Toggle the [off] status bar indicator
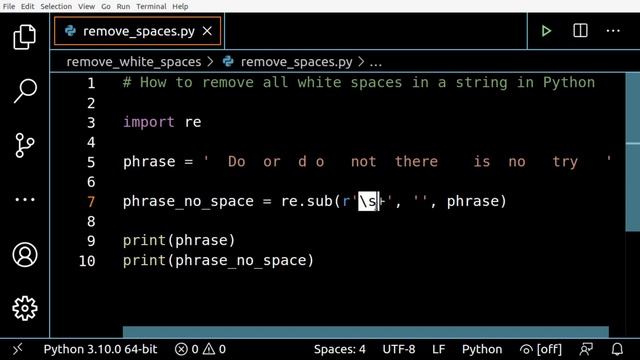This screenshot has width=640, height=360. (541, 349)
